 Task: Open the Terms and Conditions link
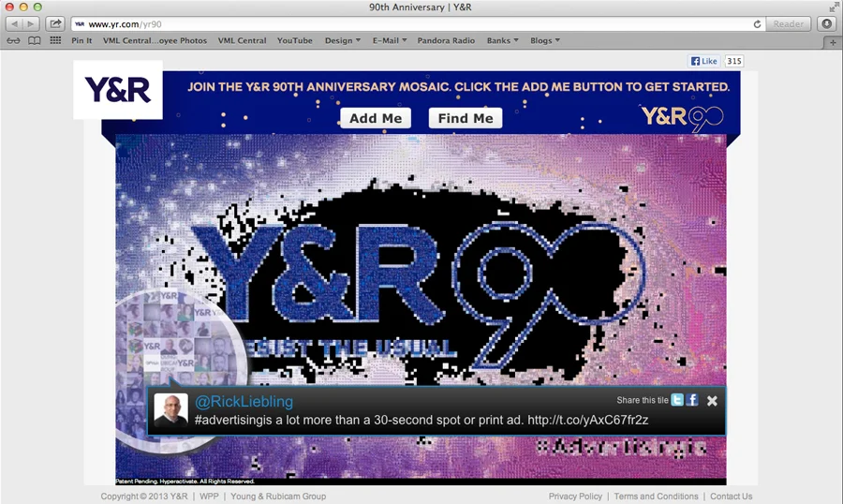(656, 496)
